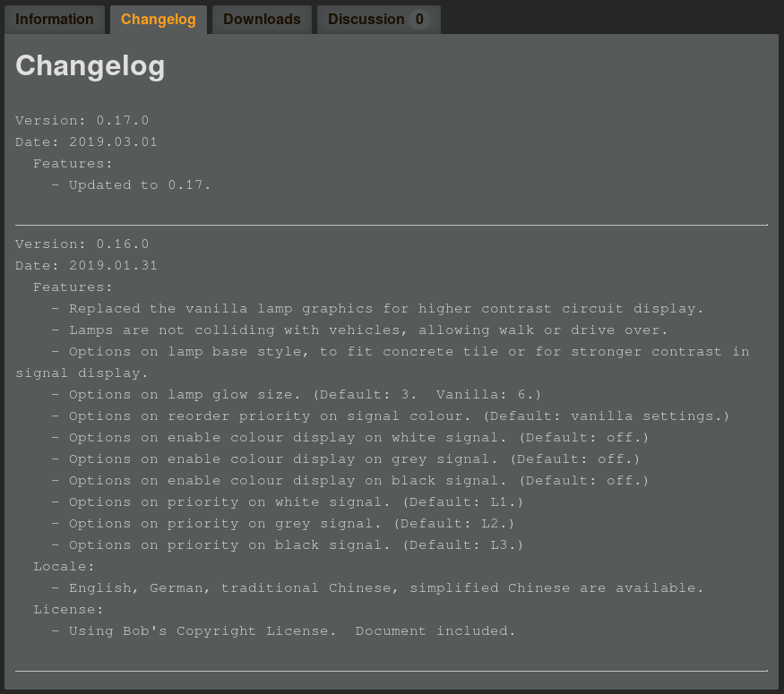The height and width of the screenshot is (694, 784).
Task: Click the reorder priority on signal colour entry
Action: click(x=399, y=416)
